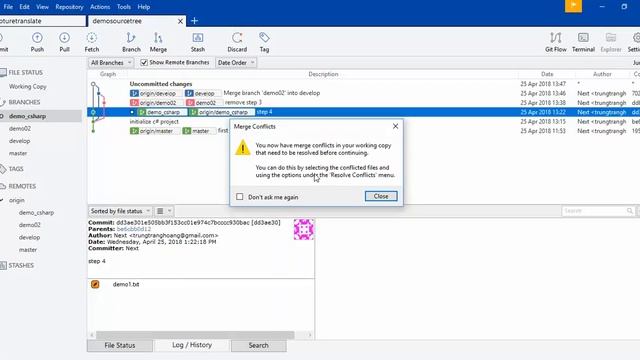Select remote branch demo_csharp under origin
This screenshot has height=360, width=640.
[x=36, y=213]
